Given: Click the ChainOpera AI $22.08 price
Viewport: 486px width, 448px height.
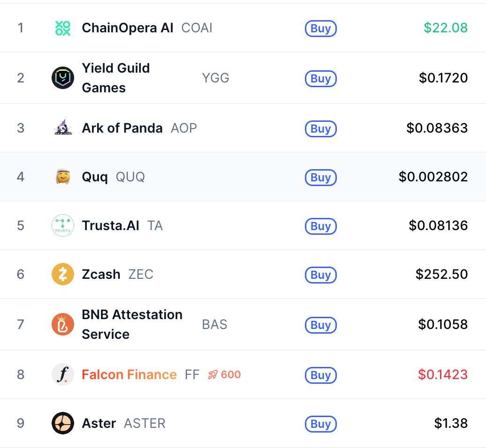Looking at the screenshot, I should click(446, 28).
